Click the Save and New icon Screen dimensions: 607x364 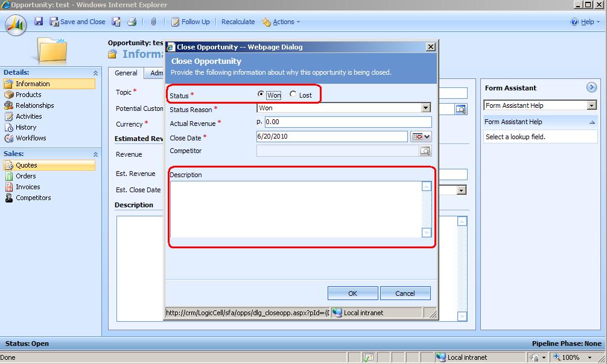[116, 22]
